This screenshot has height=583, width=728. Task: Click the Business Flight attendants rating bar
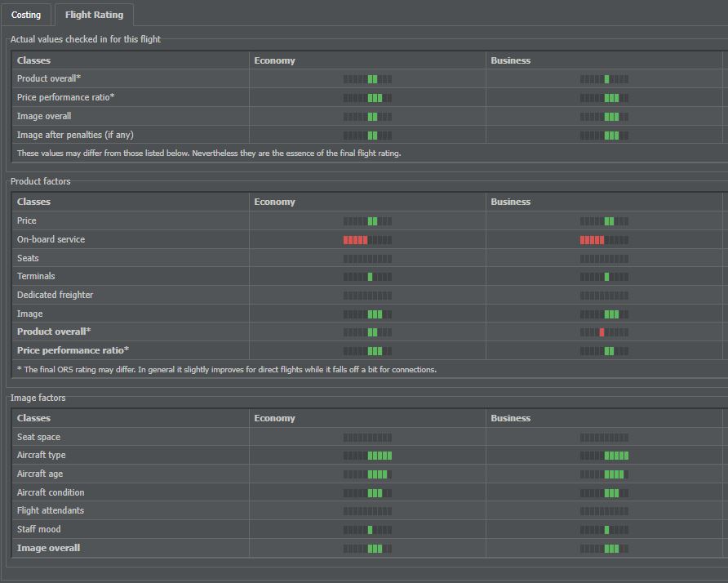(x=604, y=511)
